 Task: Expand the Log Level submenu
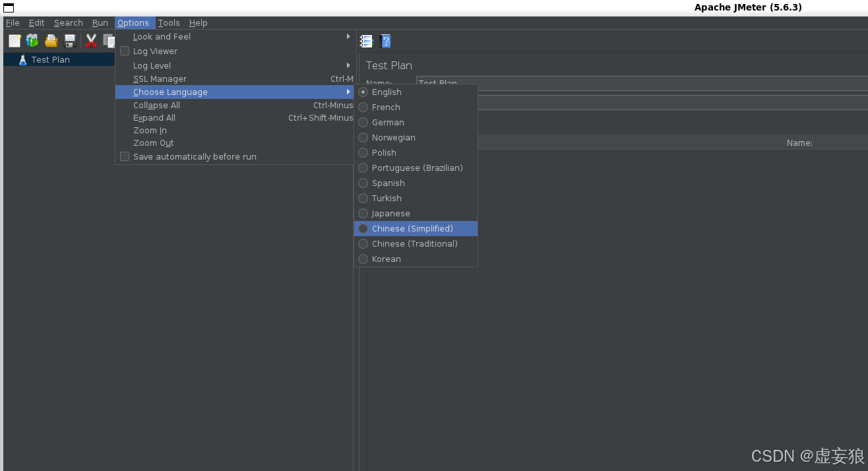(235, 65)
